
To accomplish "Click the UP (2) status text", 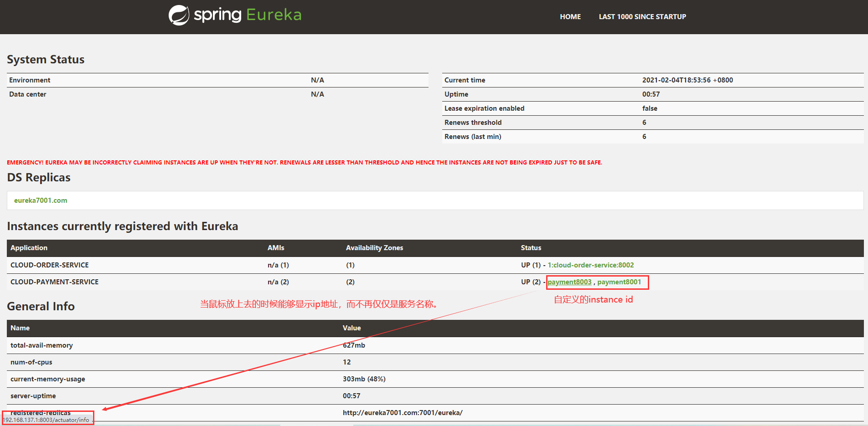I will (x=531, y=282).
